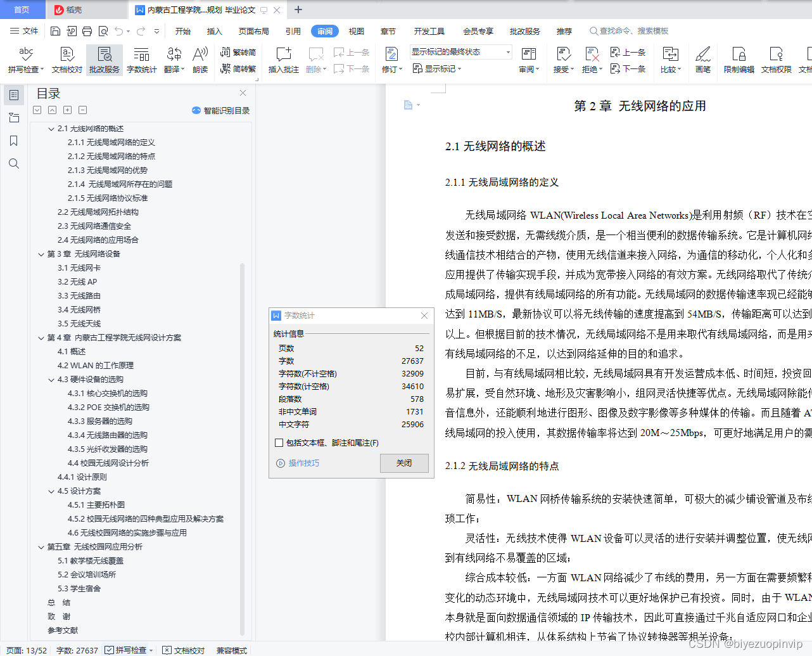Run 拼写检查 spell check tool
The image size is (812, 656).
25,60
